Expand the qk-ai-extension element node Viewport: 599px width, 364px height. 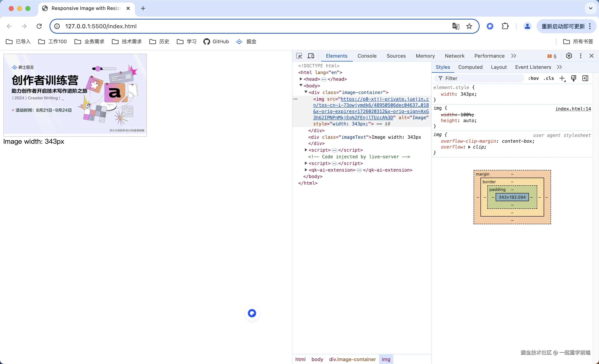[x=306, y=170]
